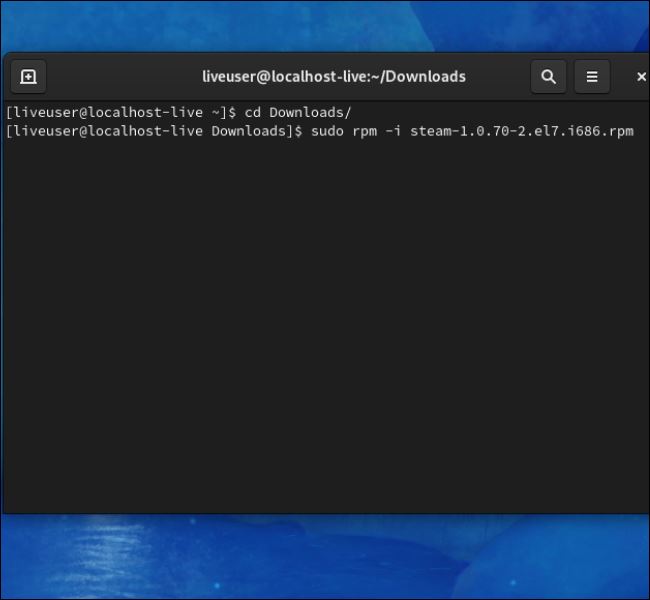Click the header bar space left of the title
Viewport: 650px width, 600px height.
(124, 77)
